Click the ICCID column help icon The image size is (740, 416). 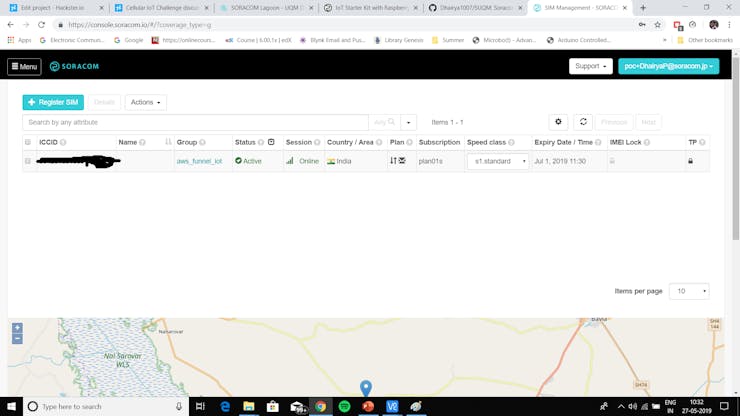pos(63,142)
